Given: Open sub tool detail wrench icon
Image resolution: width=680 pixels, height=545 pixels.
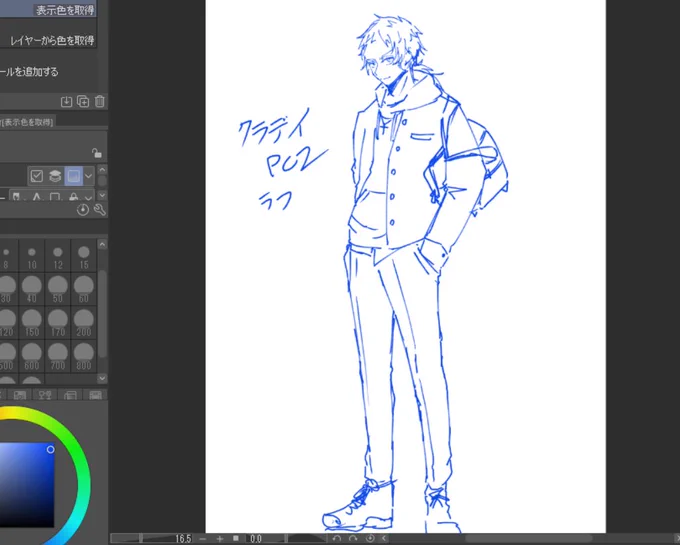Looking at the screenshot, I should pos(99,210).
